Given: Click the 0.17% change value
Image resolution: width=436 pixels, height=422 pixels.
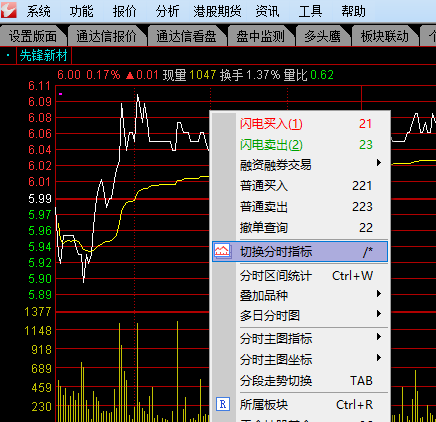Looking at the screenshot, I should pos(103,75).
